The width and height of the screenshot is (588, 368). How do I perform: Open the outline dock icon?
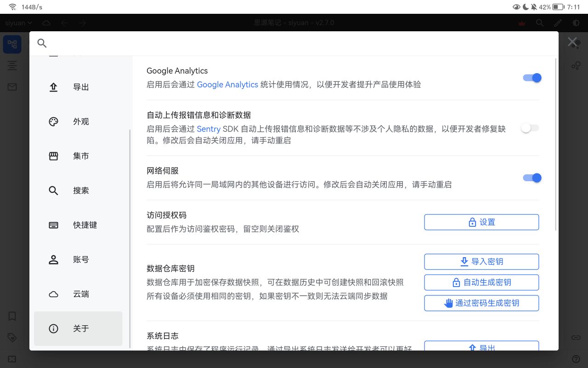click(x=12, y=66)
